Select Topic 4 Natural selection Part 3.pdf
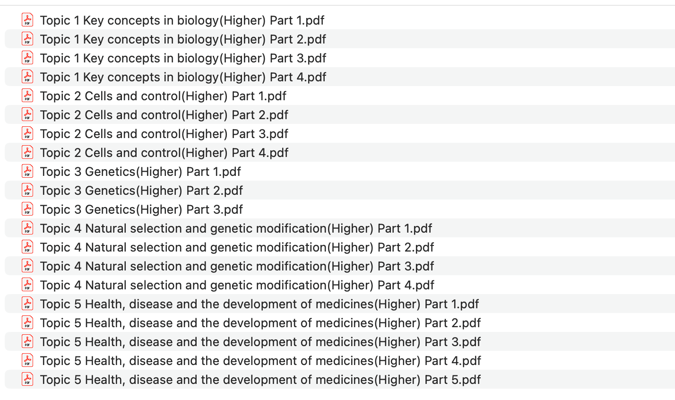 [x=236, y=266]
